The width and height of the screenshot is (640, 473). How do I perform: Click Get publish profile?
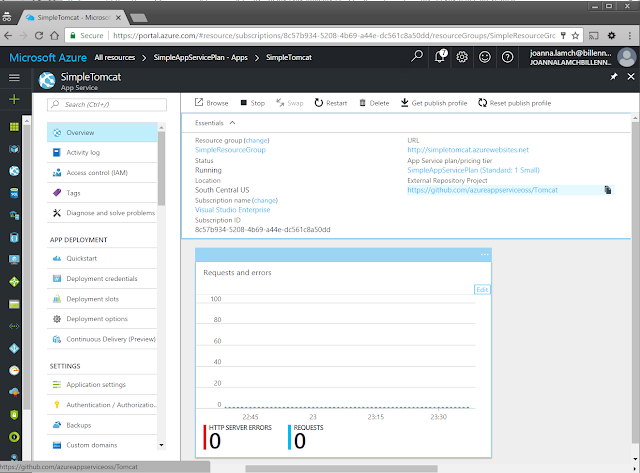(433, 103)
